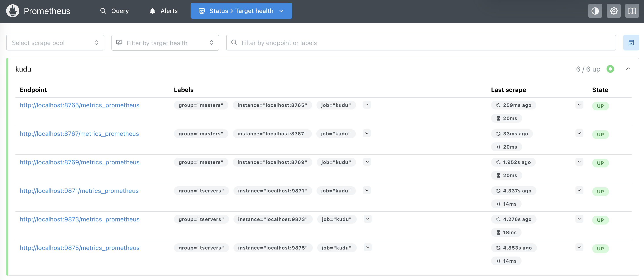Click the UP state badge for localhost:9875
The width and height of the screenshot is (644, 280).
[600, 248]
